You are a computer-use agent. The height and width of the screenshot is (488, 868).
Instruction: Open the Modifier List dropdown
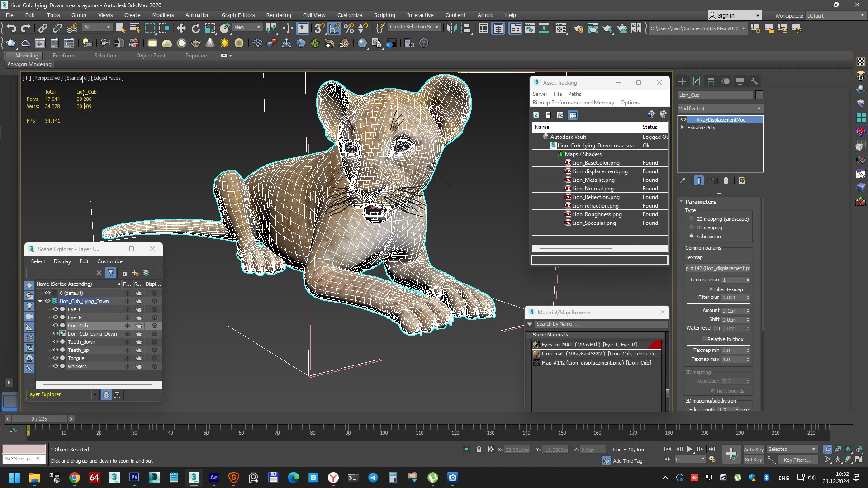click(720, 109)
